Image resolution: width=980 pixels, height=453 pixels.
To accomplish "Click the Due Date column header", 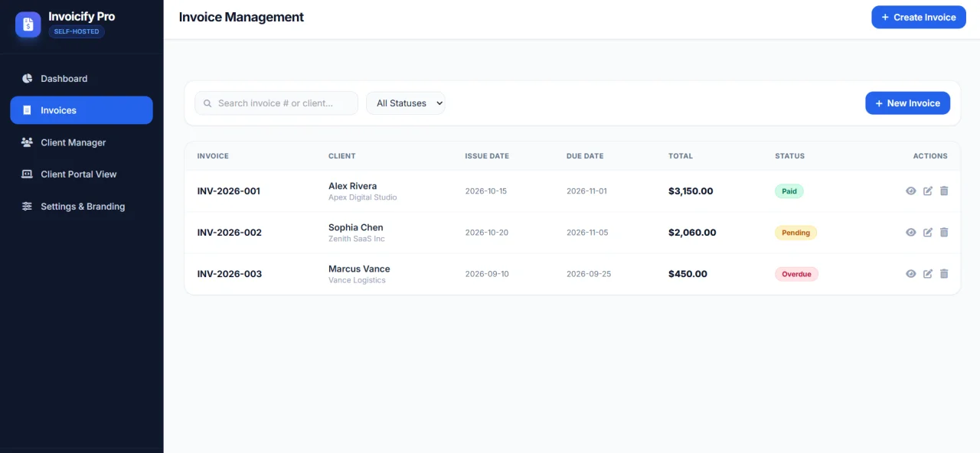I will click(x=585, y=156).
